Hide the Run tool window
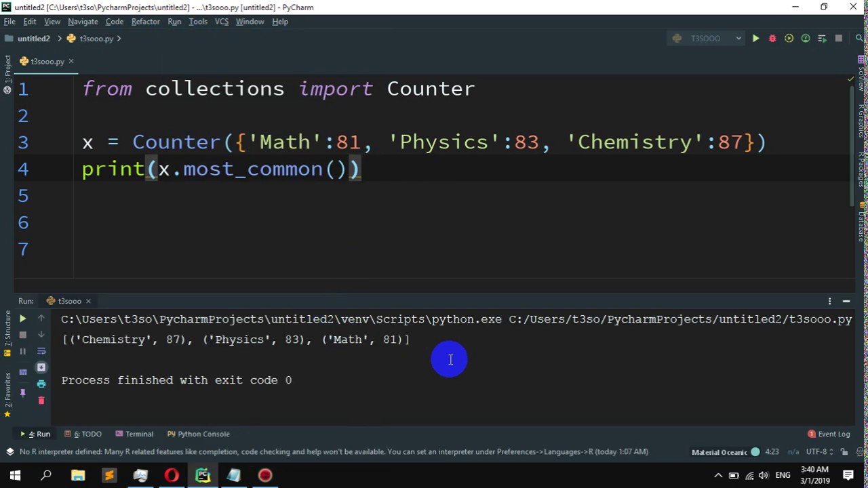The height and width of the screenshot is (488, 868). [846, 301]
